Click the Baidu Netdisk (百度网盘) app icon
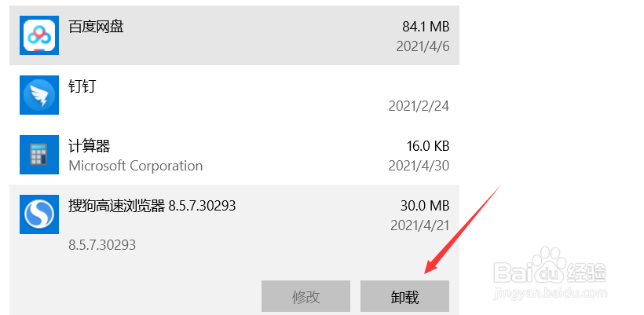The height and width of the screenshot is (315, 644). pyautogui.click(x=39, y=34)
